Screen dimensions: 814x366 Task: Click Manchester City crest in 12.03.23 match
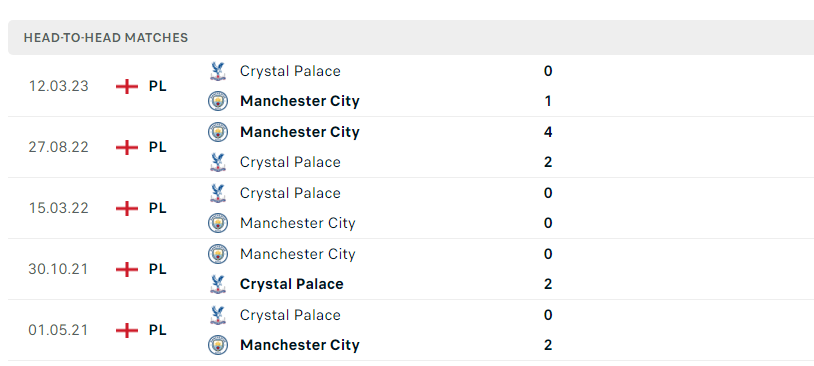(218, 101)
